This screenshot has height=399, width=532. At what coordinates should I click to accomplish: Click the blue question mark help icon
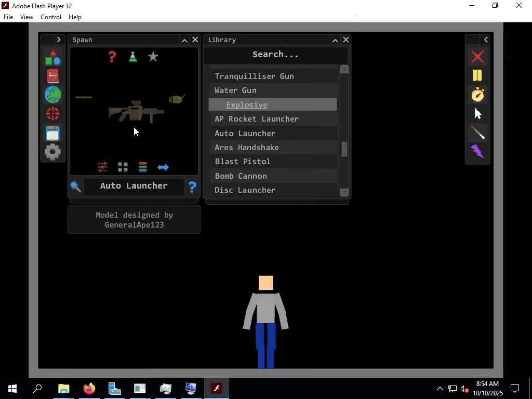pyautogui.click(x=192, y=187)
